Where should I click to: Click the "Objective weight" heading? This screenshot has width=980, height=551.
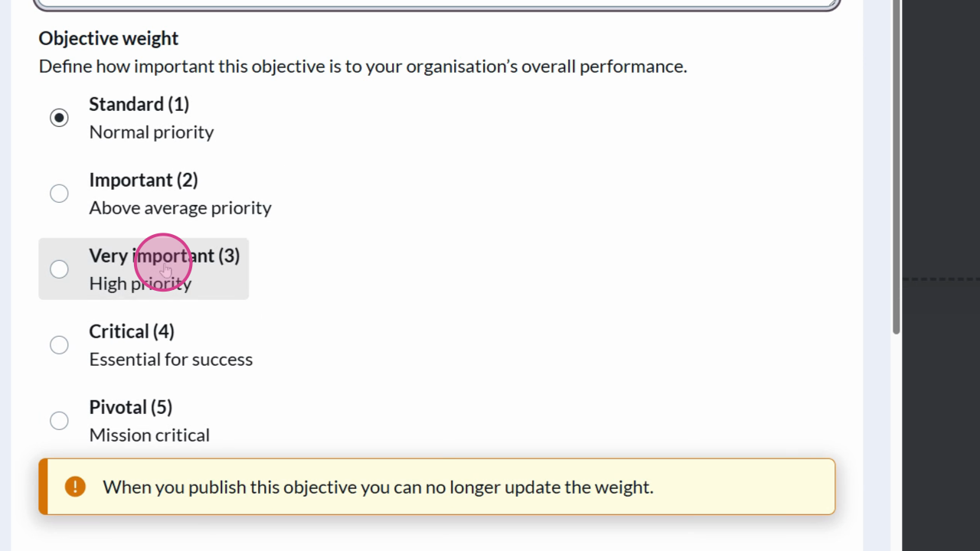pos(108,38)
